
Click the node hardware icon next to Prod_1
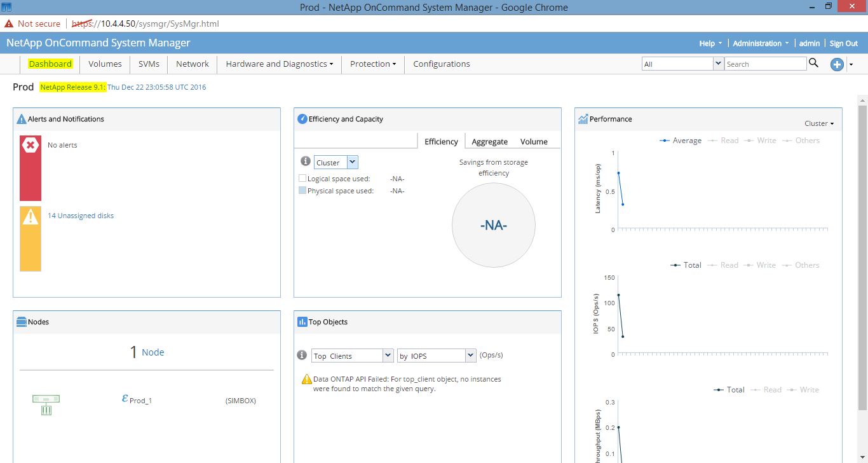click(x=46, y=400)
